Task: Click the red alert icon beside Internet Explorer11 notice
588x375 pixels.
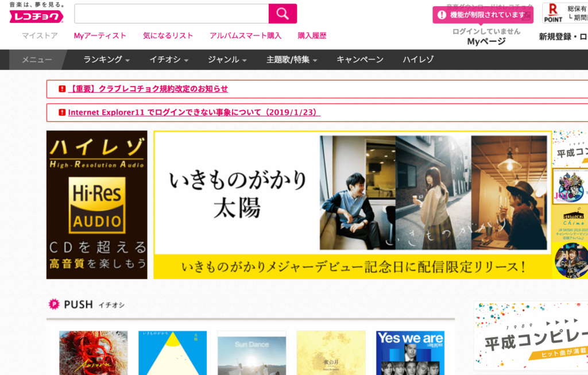Action: coord(62,113)
